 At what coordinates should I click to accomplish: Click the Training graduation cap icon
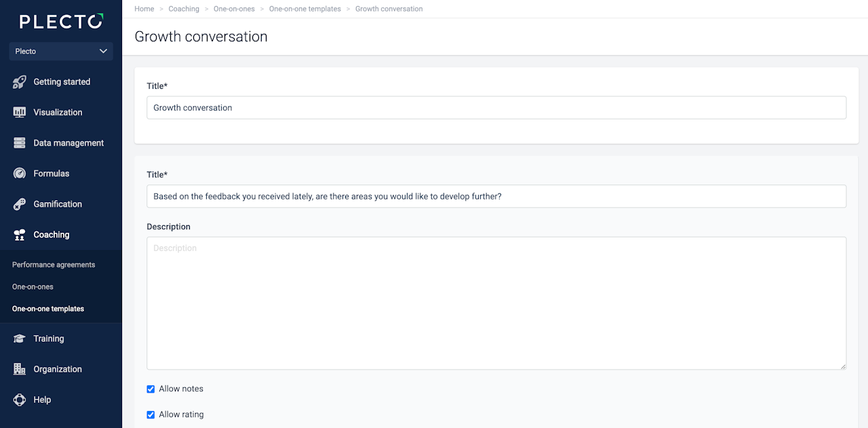[20, 338]
